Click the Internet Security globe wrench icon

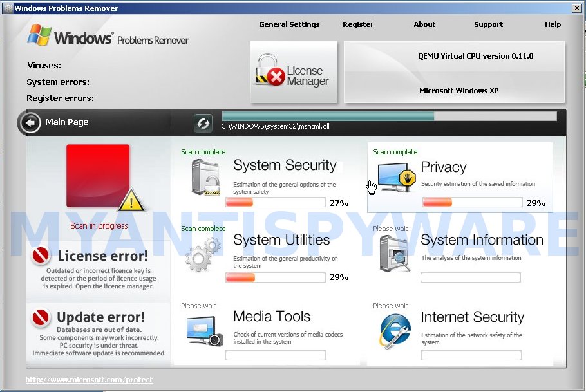395,331
